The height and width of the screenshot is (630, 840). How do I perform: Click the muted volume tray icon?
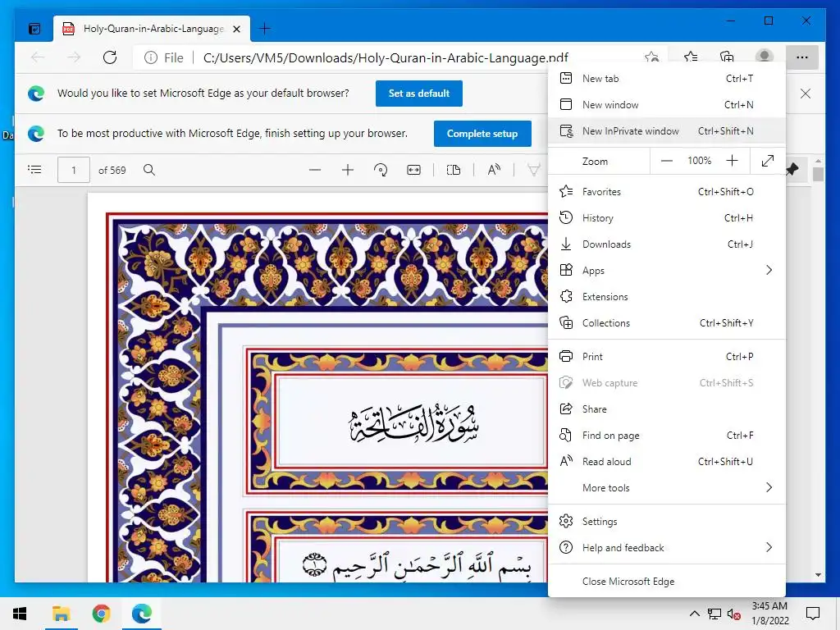[734, 614]
